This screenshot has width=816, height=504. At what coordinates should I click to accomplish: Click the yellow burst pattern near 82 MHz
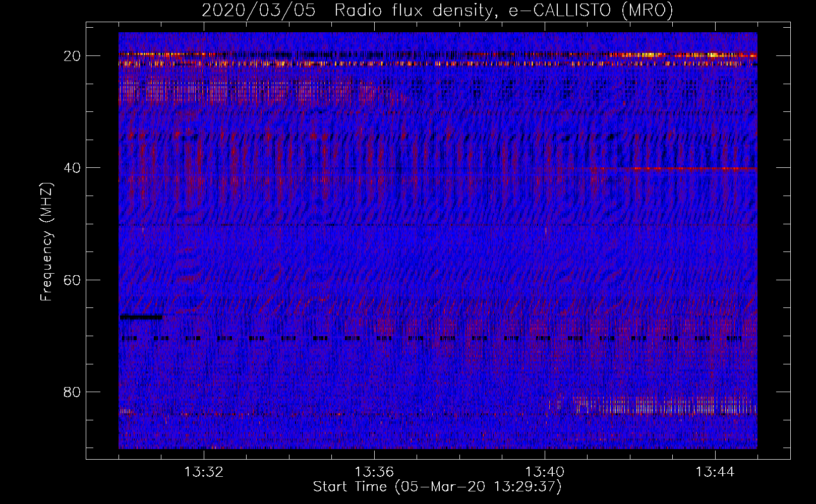pos(666,405)
